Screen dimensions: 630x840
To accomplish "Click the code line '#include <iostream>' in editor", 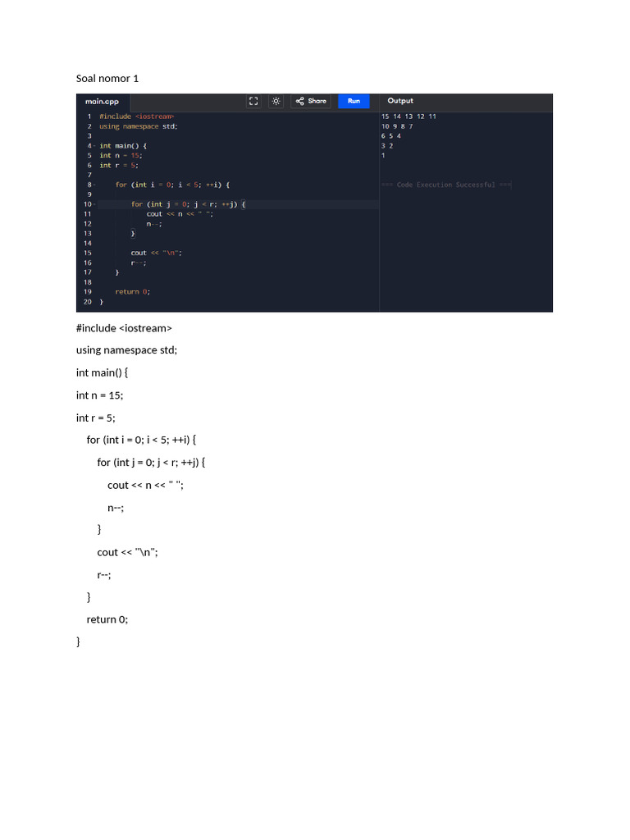I will point(137,116).
